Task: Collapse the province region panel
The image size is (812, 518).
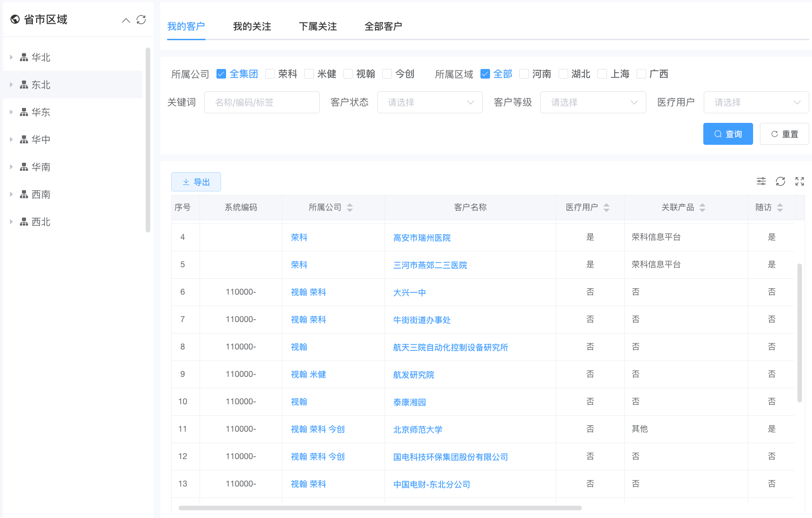Action: pos(126,20)
